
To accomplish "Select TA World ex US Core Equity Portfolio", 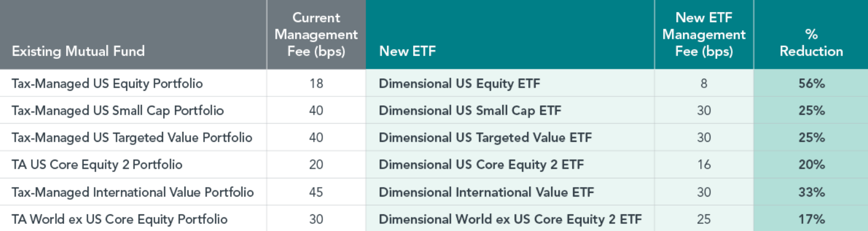I will 119,220.
